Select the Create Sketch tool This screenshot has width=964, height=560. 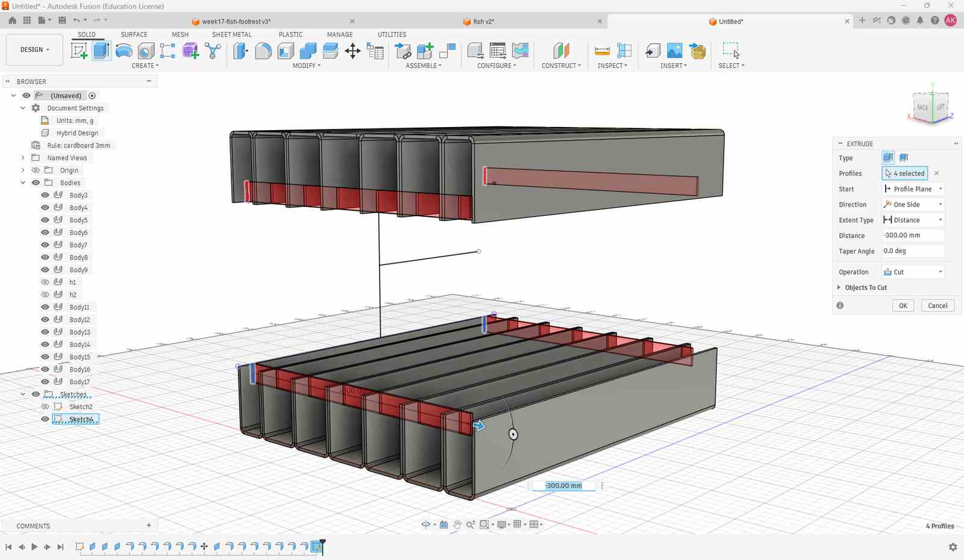click(x=79, y=51)
